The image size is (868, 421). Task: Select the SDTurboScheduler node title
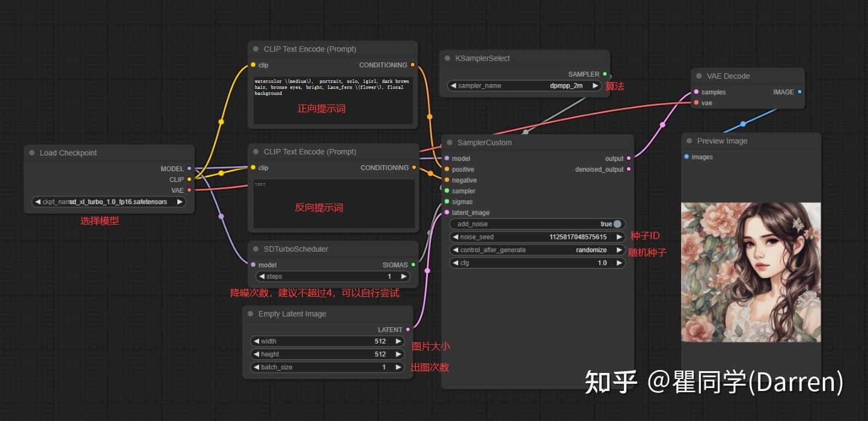[x=296, y=249]
